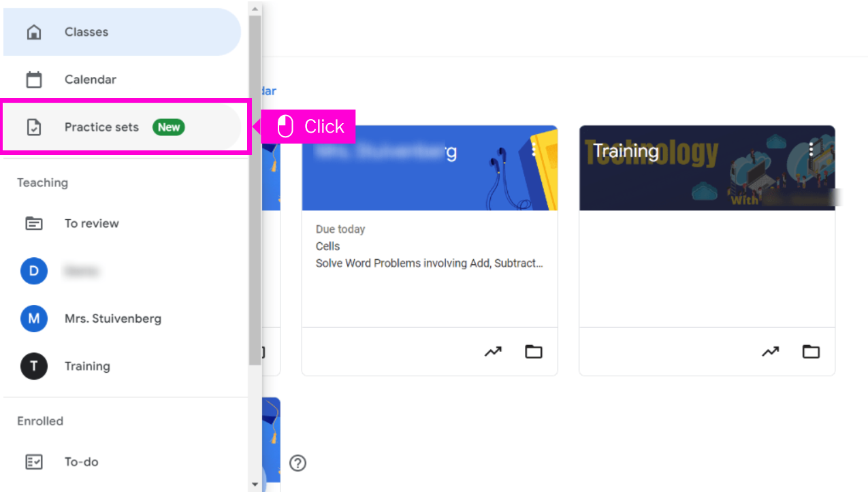The height and width of the screenshot is (494, 868).
Task: Open three-dot menu on Training card
Action: point(811,150)
